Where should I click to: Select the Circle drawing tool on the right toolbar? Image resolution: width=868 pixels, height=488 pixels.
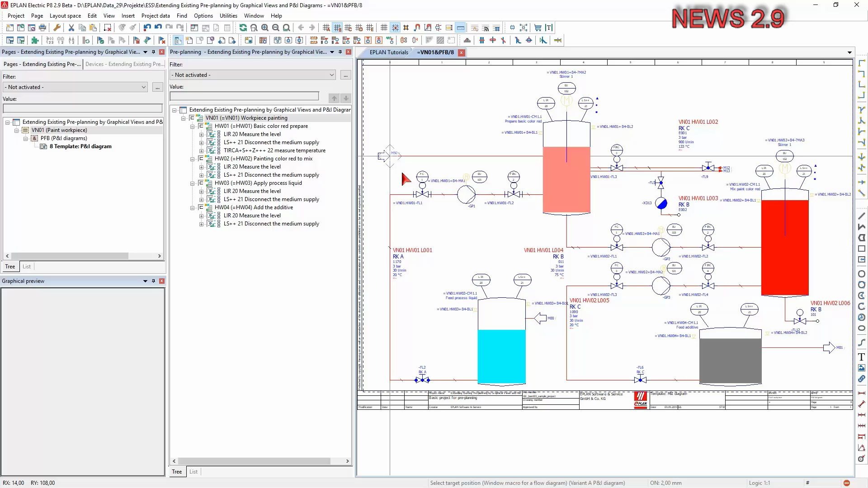point(862,274)
